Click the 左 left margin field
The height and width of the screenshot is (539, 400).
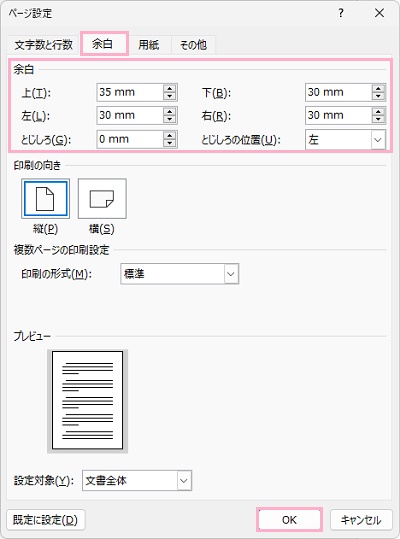130,115
